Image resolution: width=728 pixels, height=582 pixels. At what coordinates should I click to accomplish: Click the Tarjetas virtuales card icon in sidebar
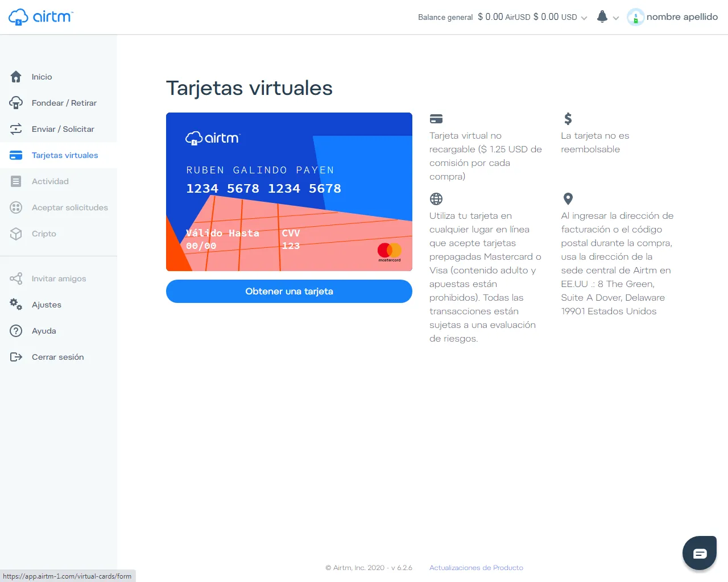(x=16, y=155)
